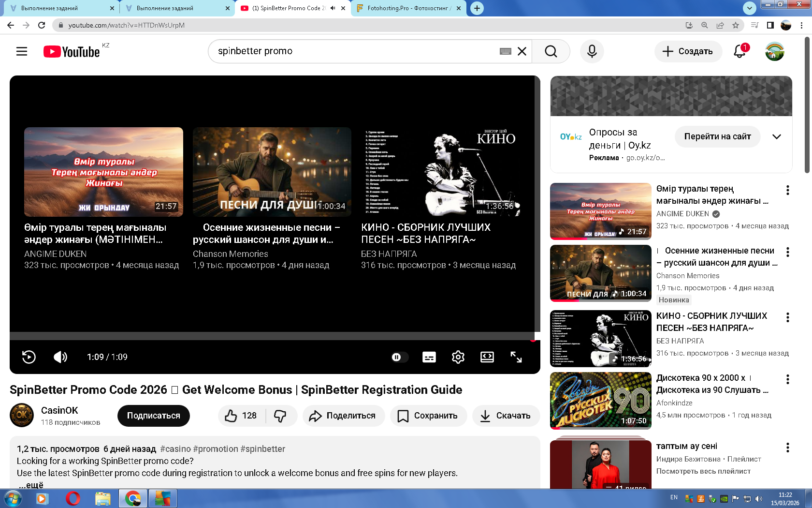
Task: Toggle the autoplay switch in the player
Action: pyautogui.click(x=399, y=357)
